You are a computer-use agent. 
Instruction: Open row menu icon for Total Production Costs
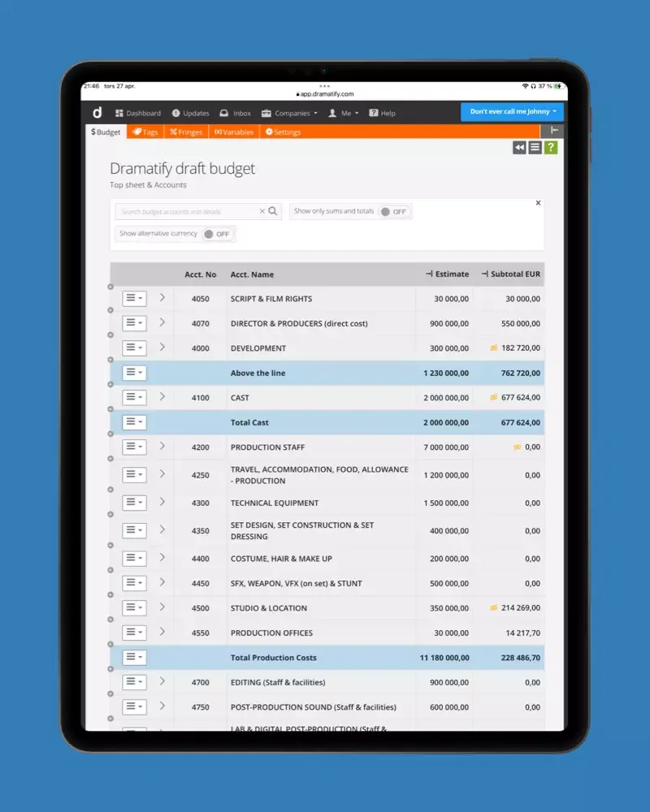pyautogui.click(x=134, y=658)
